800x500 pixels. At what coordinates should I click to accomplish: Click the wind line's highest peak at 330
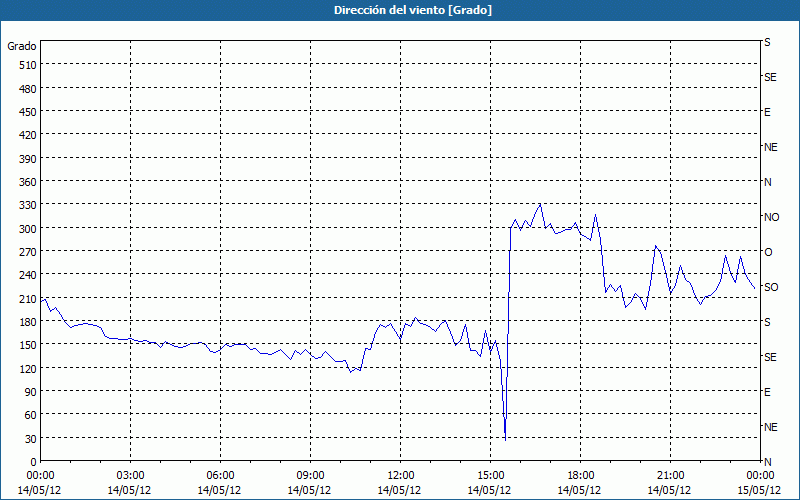[x=540, y=204]
